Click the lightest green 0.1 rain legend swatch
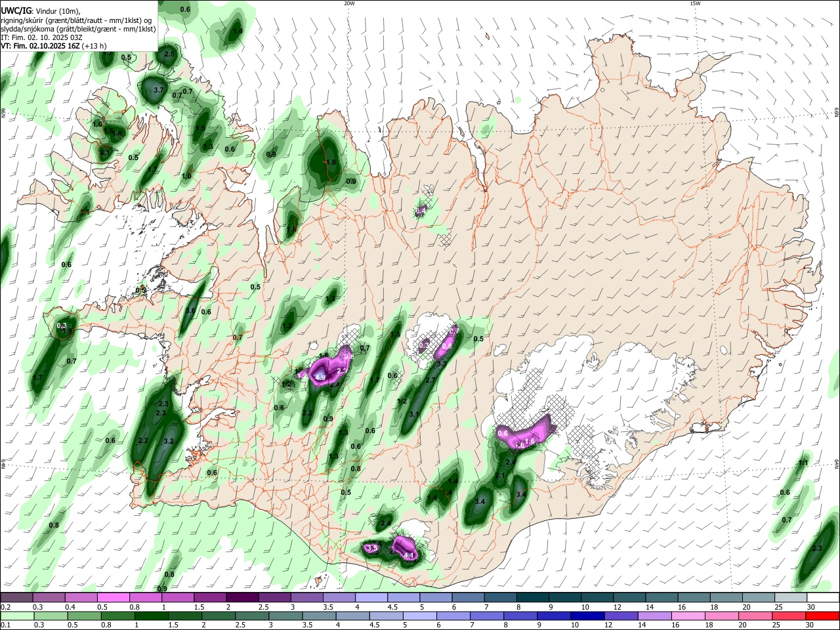840x630 pixels. [x=17, y=616]
